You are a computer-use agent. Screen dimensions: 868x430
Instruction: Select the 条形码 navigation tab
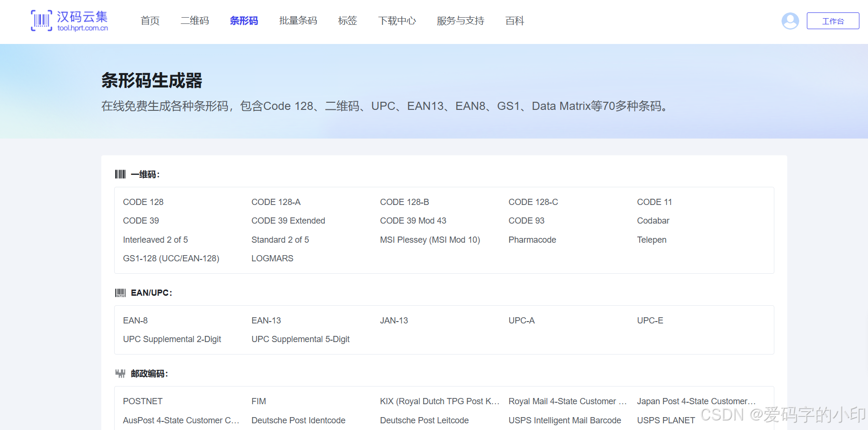point(244,21)
